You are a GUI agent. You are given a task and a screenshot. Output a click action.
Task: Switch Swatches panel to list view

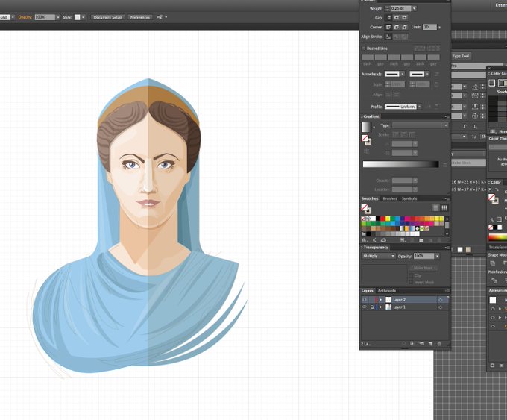[435, 207]
